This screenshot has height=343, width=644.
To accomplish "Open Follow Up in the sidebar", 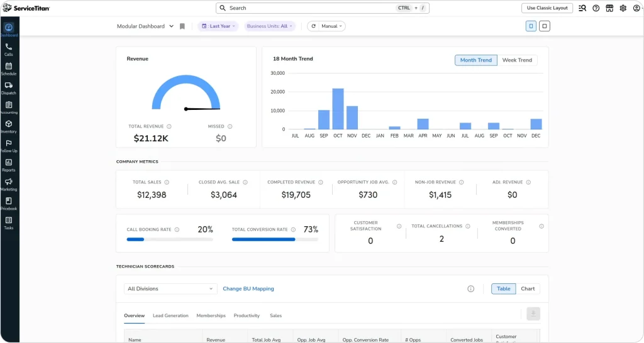I will click(9, 146).
